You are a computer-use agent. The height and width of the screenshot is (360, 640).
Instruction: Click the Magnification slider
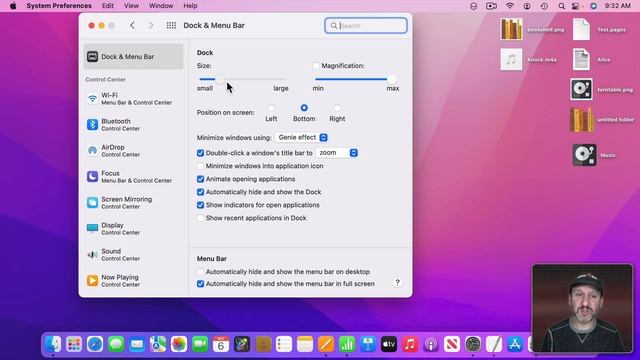tap(356, 79)
